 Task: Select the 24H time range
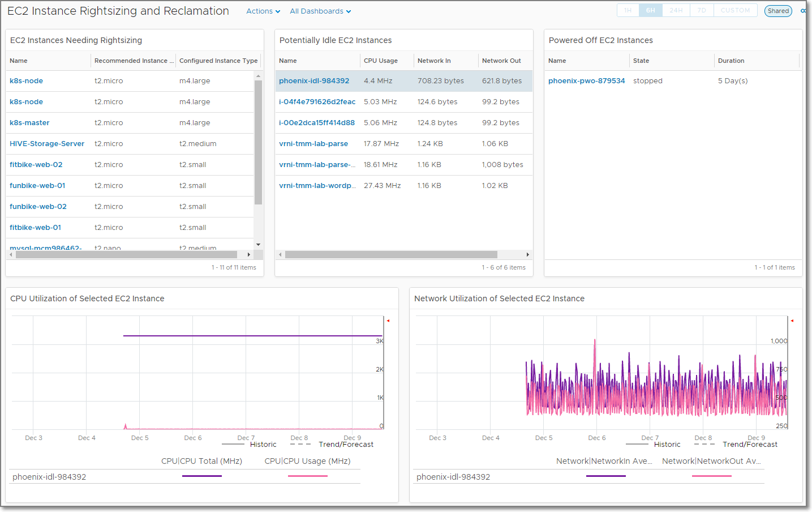[x=676, y=10]
